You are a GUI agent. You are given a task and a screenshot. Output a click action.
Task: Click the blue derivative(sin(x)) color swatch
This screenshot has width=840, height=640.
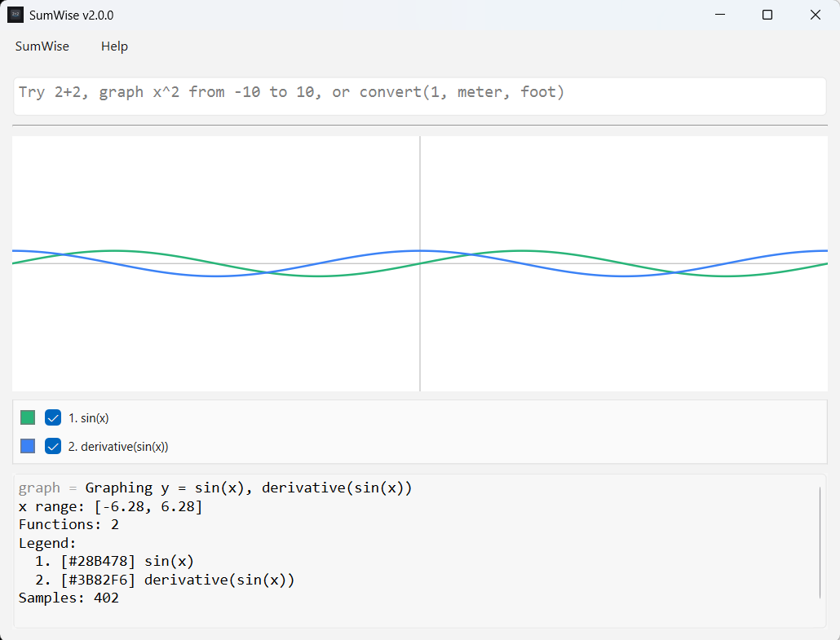click(28, 446)
